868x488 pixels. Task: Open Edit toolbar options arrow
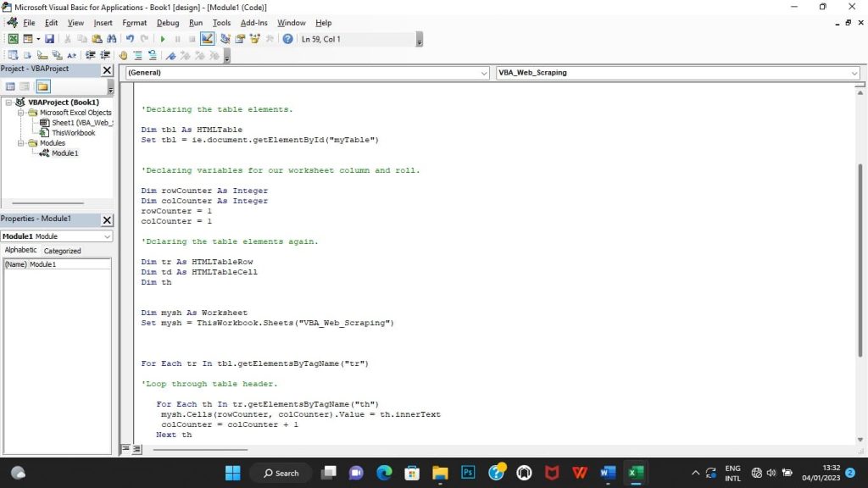[x=226, y=57]
